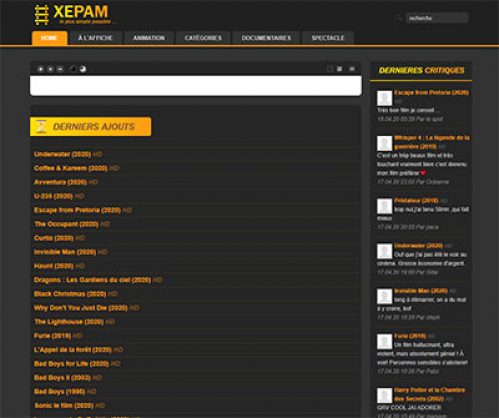The height and width of the screenshot is (418, 499).
Task: Open Underwater (2020) title in critiques sidebar
Action: [x=418, y=246]
